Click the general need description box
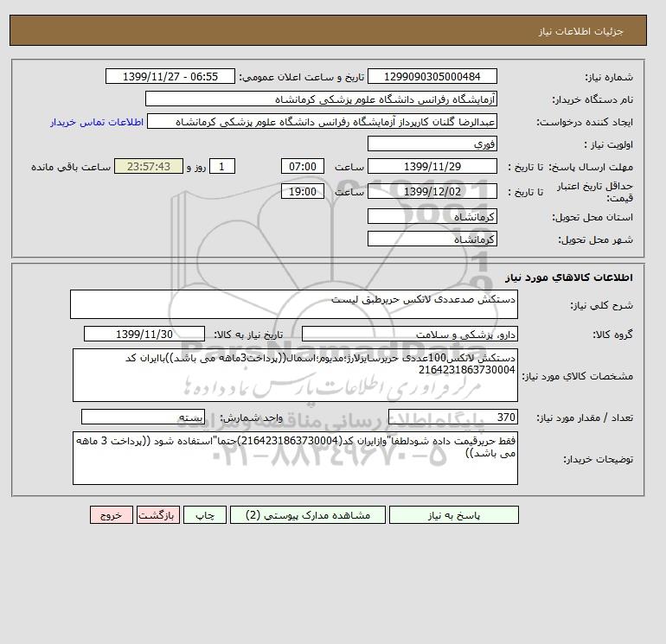 tap(294, 304)
